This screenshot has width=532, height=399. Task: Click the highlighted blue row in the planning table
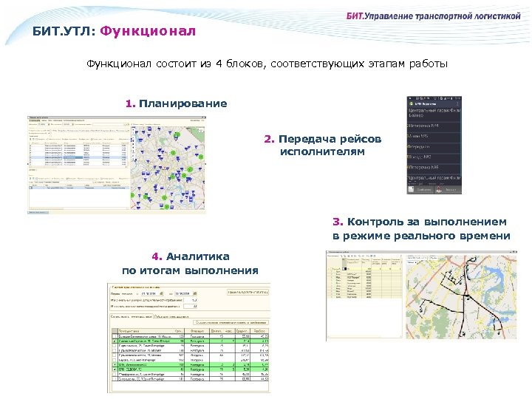(x=78, y=157)
